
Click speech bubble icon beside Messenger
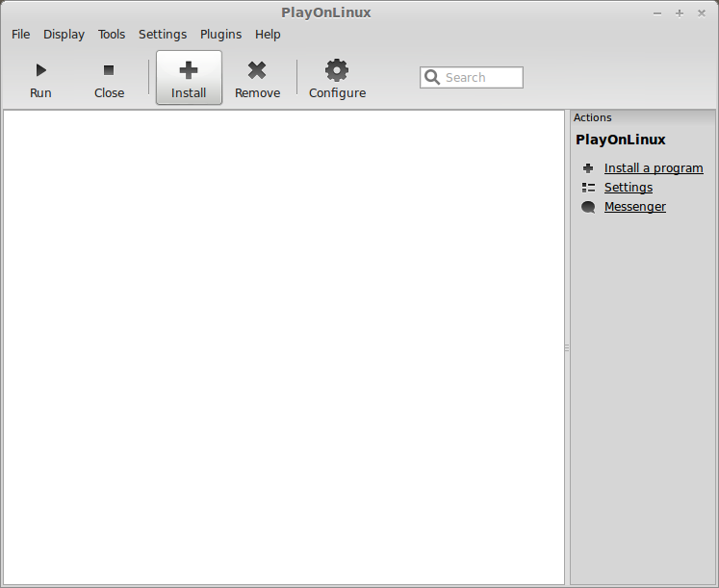588,207
